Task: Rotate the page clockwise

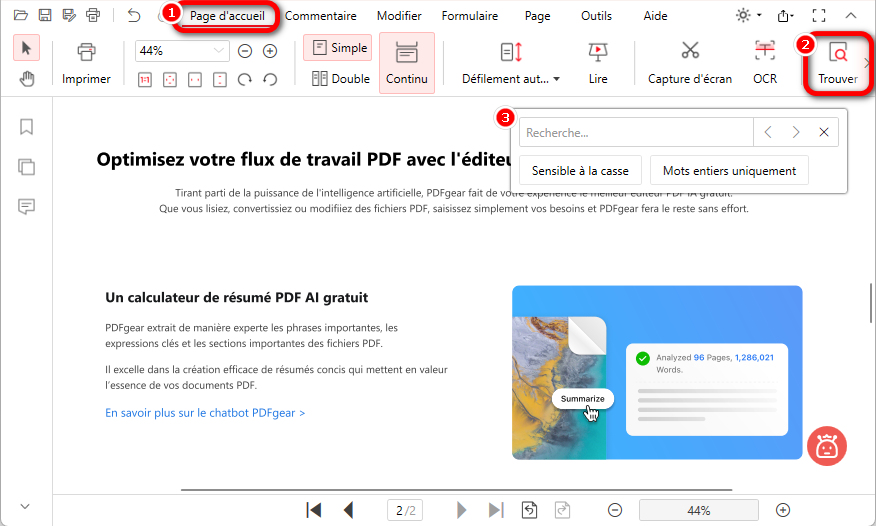Action: click(245, 80)
